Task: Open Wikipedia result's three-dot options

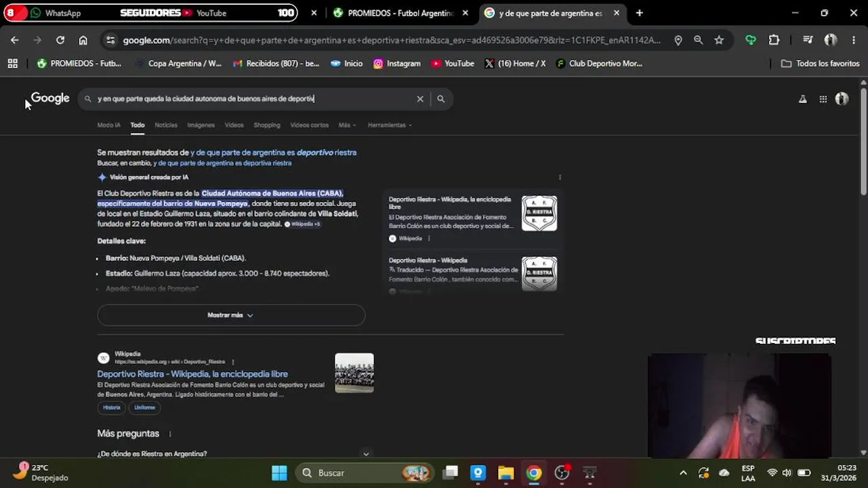Action: (x=233, y=362)
